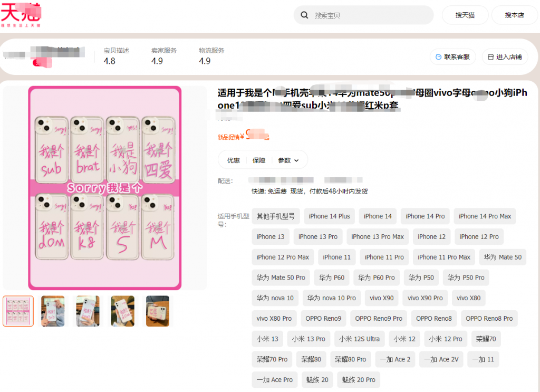Pick vivo X80 Pro model
540x392 pixels.
(x=274, y=319)
